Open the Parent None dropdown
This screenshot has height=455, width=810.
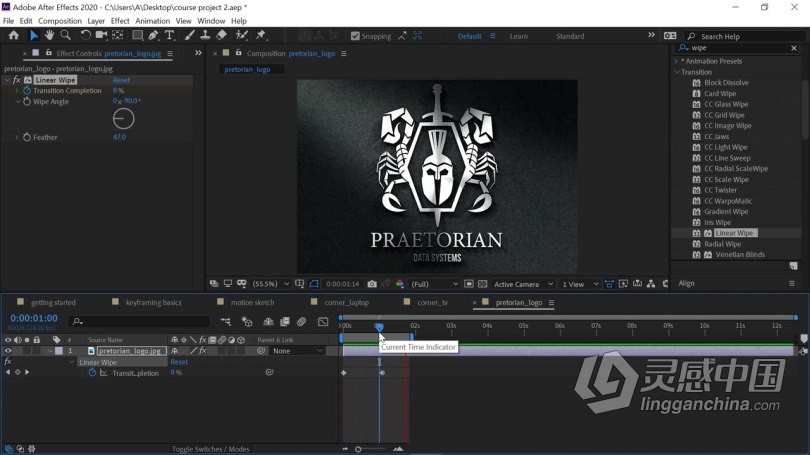click(297, 351)
